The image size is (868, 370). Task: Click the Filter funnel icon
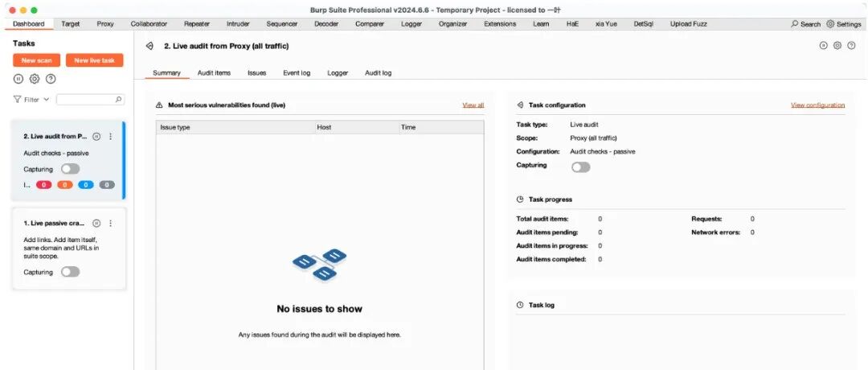[x=17, y=100]
